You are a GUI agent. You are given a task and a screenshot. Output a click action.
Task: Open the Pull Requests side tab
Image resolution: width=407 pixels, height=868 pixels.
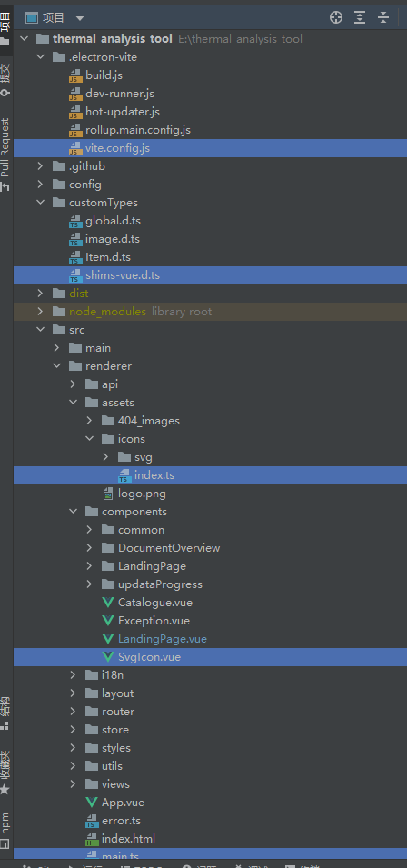(5, 154)
